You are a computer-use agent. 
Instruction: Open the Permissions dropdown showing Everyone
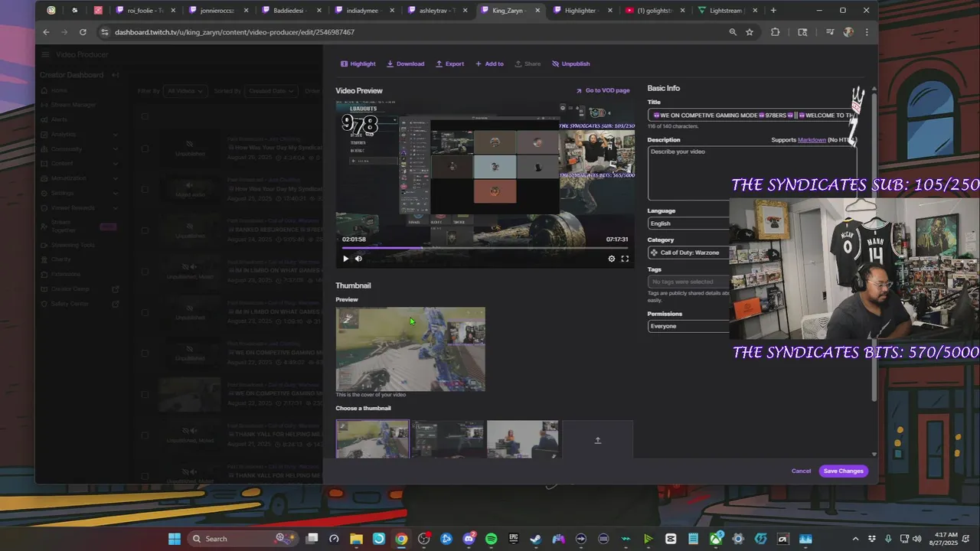(688, 326)
